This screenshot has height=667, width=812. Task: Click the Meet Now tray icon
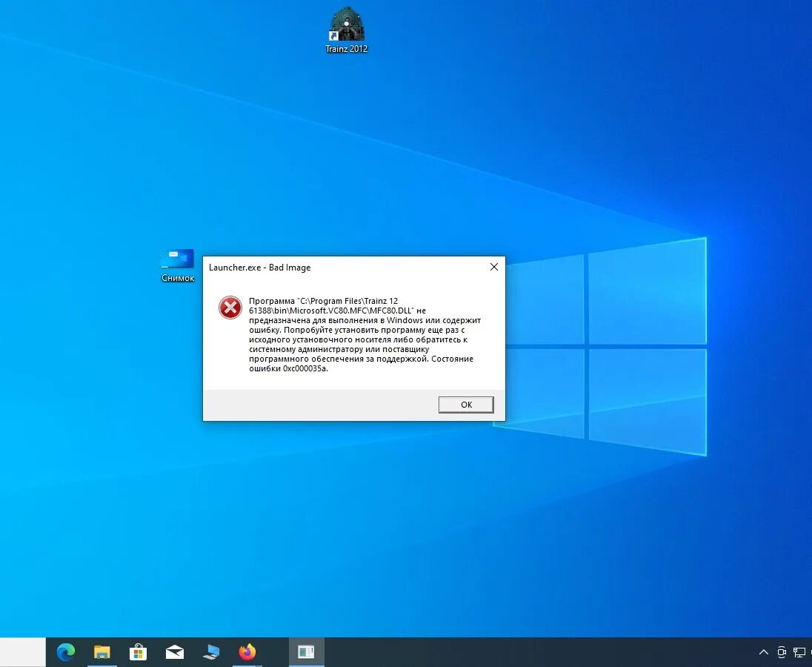pyautogui.click(x=782, y=652)
